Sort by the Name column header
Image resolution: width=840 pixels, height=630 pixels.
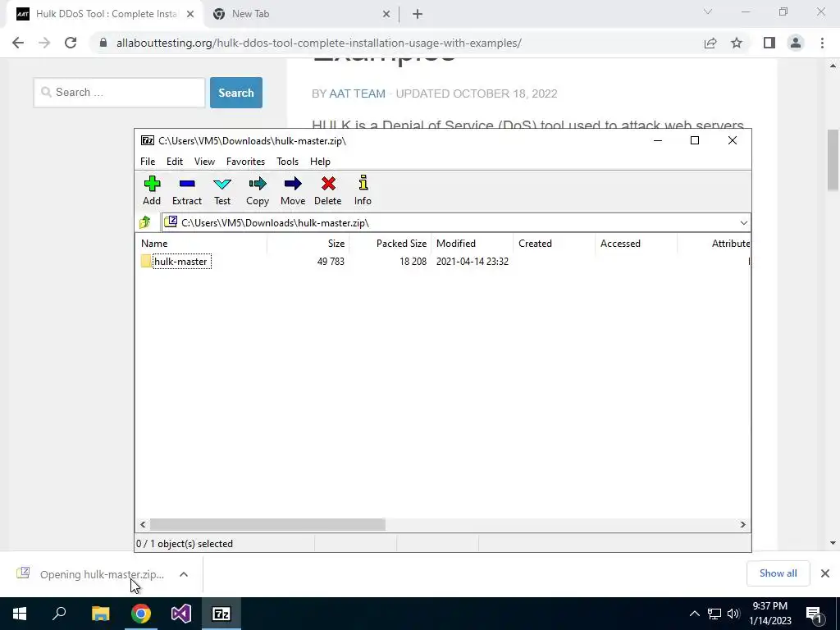pos(202,243)
